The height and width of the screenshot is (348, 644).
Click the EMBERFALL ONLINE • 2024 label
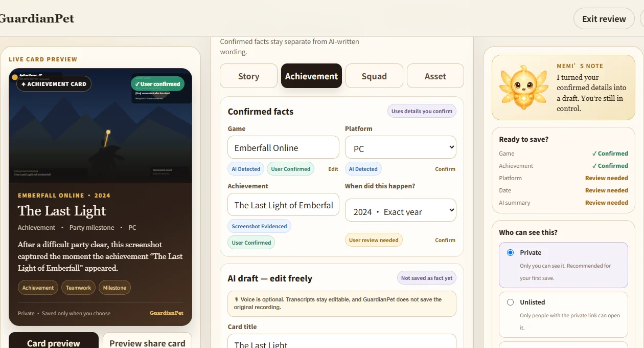click(64, 195)
